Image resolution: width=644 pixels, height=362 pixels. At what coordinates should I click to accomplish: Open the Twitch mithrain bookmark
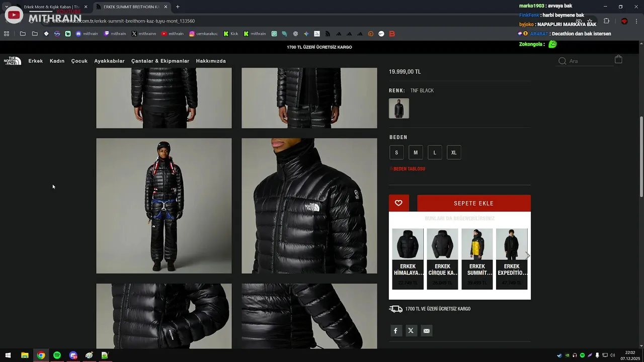click(x=115, y=34)
